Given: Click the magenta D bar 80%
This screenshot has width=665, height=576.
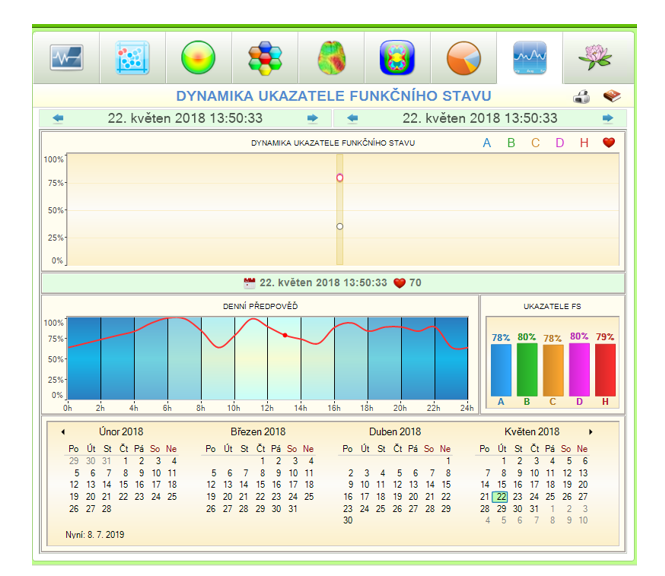Looking at the screenshot, I should click(x=579, y=369).
